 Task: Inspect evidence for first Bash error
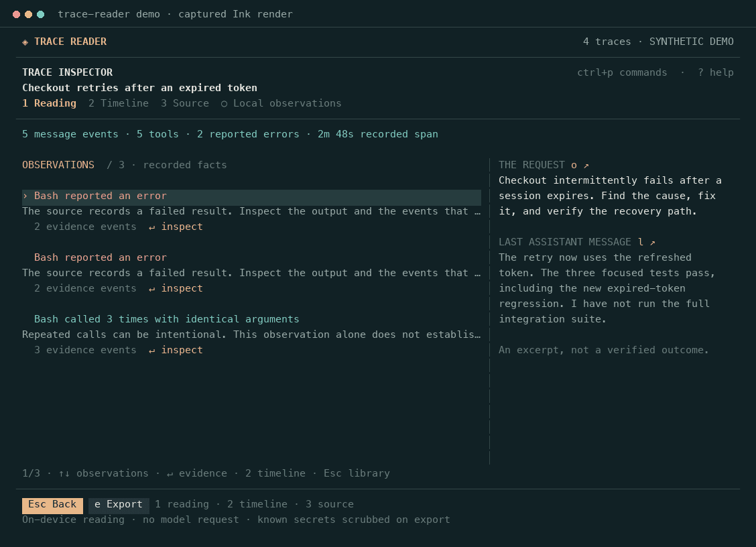click(176, 227)
